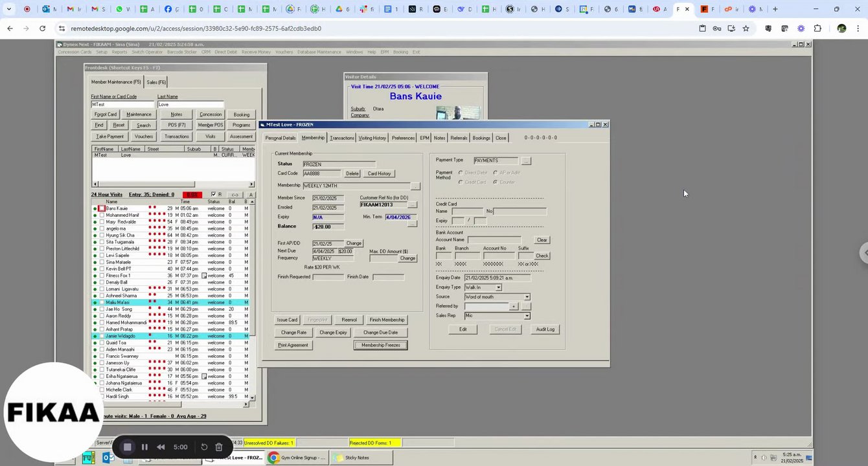This screenshot has height=466, width=868.
Task: Click the Membership Freezes button
Action: pyautogui.click(x=380, y=345)
